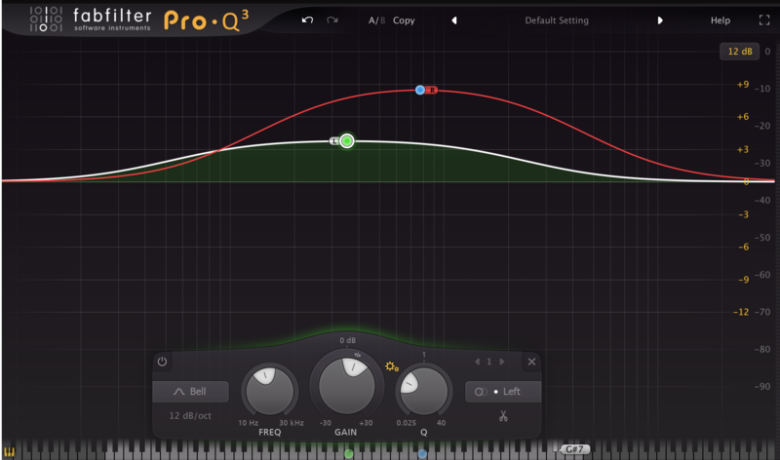Click the undo arrow icon
This screenshot has height=460, width=780.
point(307,20)
